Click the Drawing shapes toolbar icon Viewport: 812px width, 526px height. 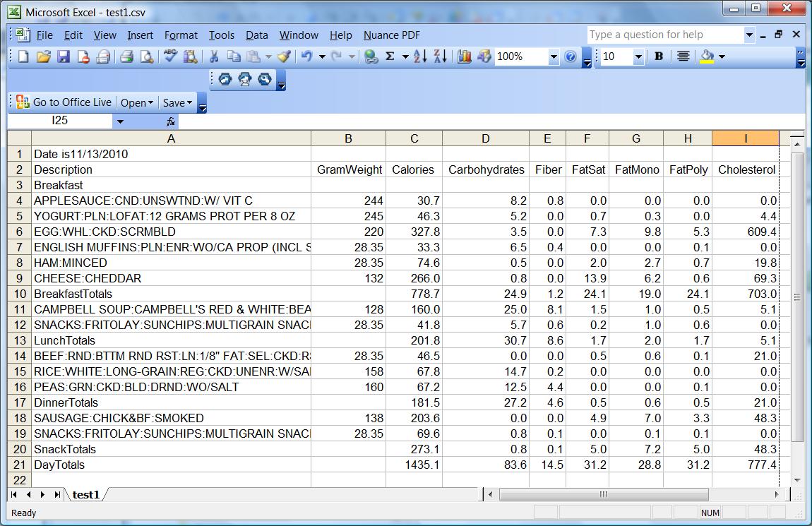click(x=484, y=56)
